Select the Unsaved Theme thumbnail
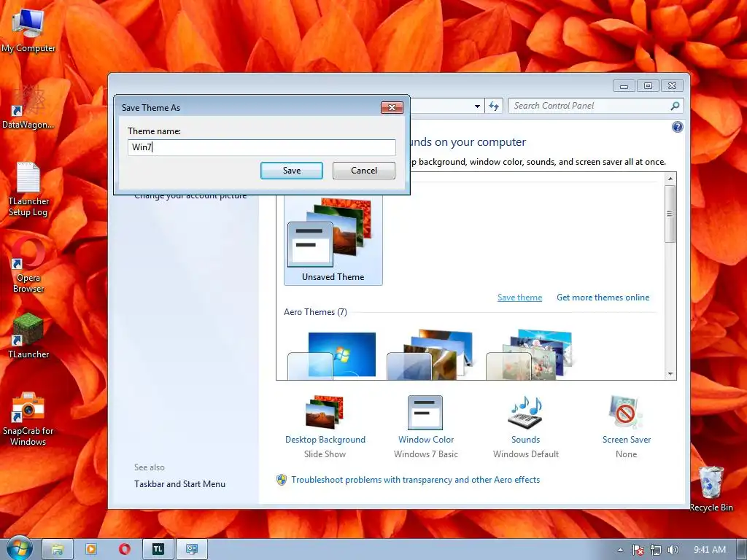747x560 pixels. (x=333, y=241)
